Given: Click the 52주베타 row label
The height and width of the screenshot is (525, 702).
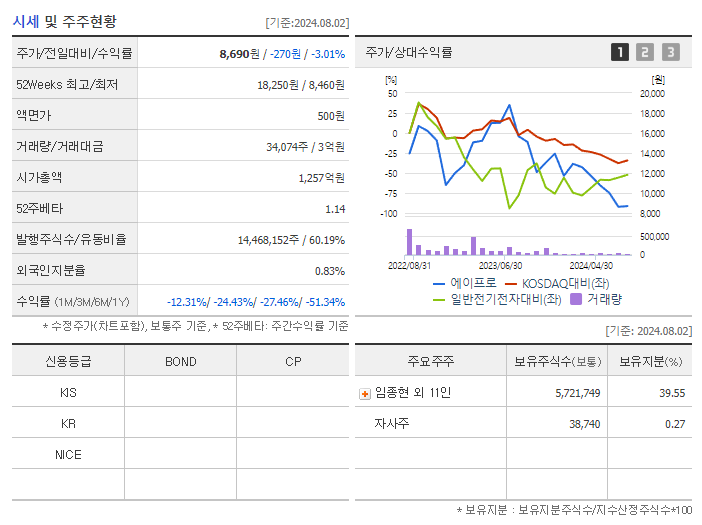Looking at the screenshot, I should click(39, 209).
